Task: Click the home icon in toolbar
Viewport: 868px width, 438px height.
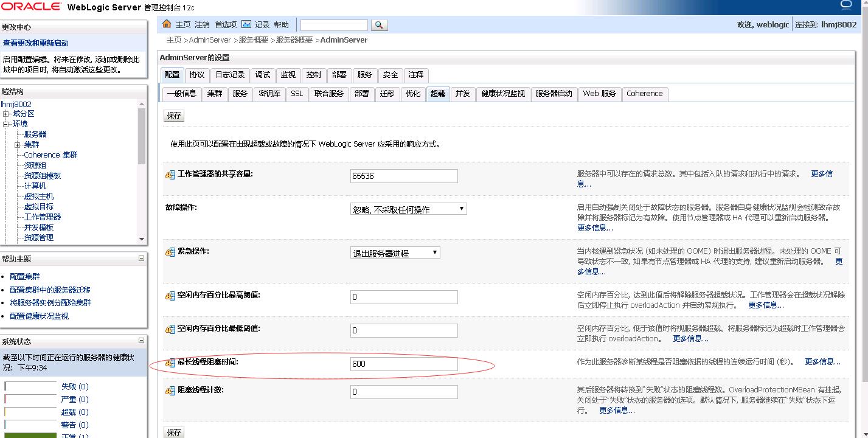Action: coord(167,24)
